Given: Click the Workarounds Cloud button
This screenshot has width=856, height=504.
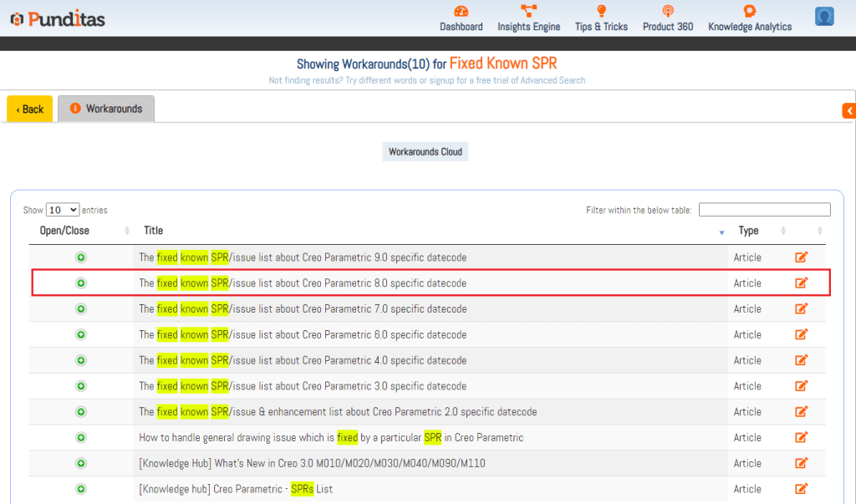Looking at the screenshot, I should (x=425, y=152).
